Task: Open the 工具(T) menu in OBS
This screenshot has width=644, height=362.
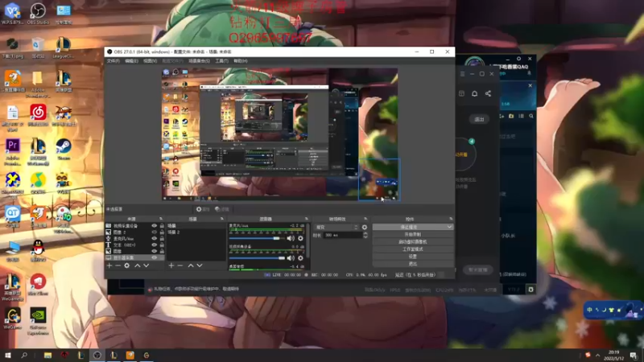Action: point(221,61)
